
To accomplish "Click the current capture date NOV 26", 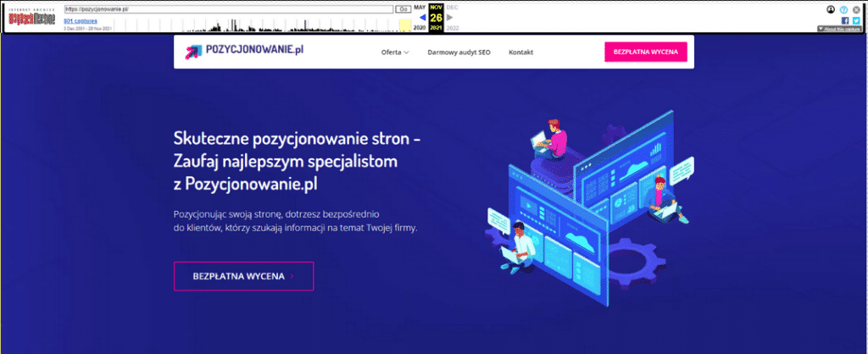I will click(437, 16).
